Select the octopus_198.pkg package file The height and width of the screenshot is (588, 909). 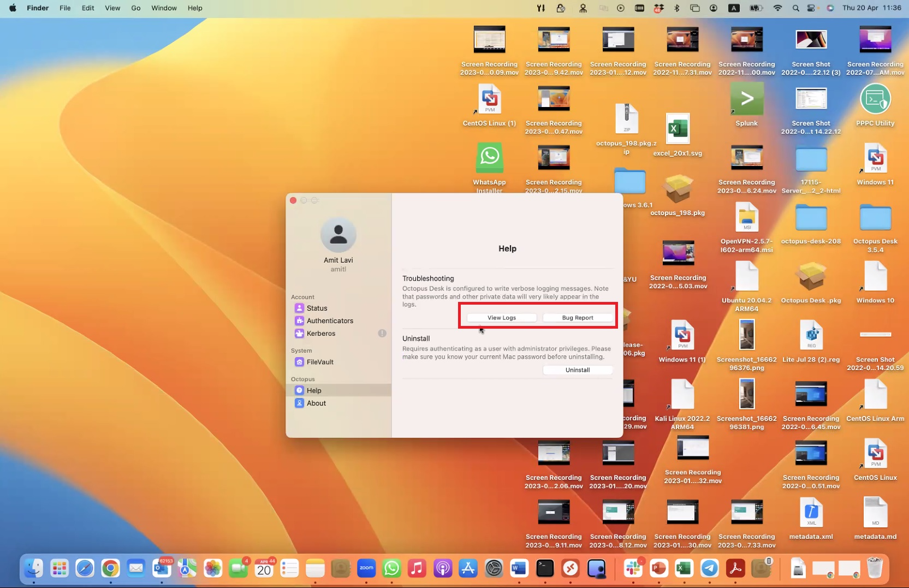tap(678, 189)
